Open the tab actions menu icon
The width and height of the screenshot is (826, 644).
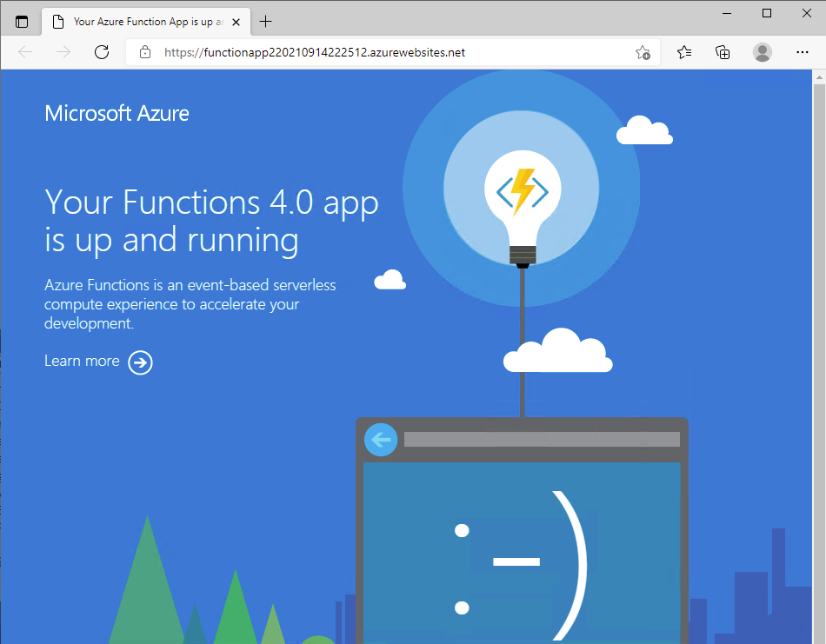point(22,22)
